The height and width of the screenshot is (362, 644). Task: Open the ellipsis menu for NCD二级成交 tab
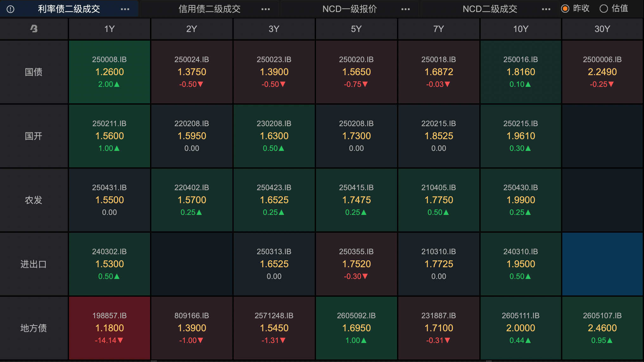click(x=546, y=9)
